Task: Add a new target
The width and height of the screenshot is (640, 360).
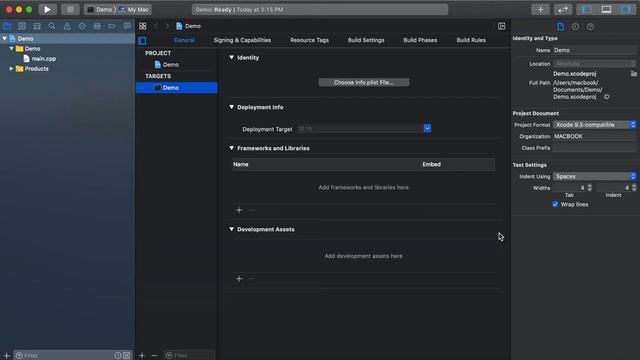Action: pos(142,356)
